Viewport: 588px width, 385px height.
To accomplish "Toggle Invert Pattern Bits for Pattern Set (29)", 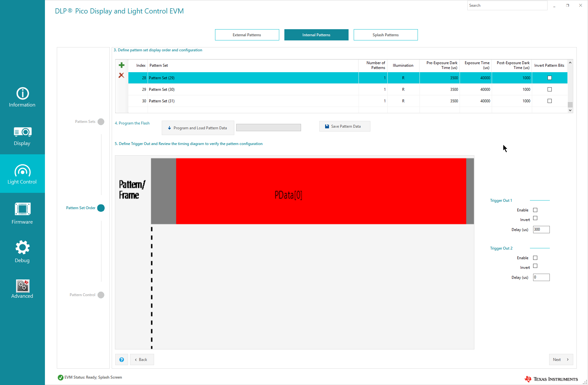I will pos(549,78).
